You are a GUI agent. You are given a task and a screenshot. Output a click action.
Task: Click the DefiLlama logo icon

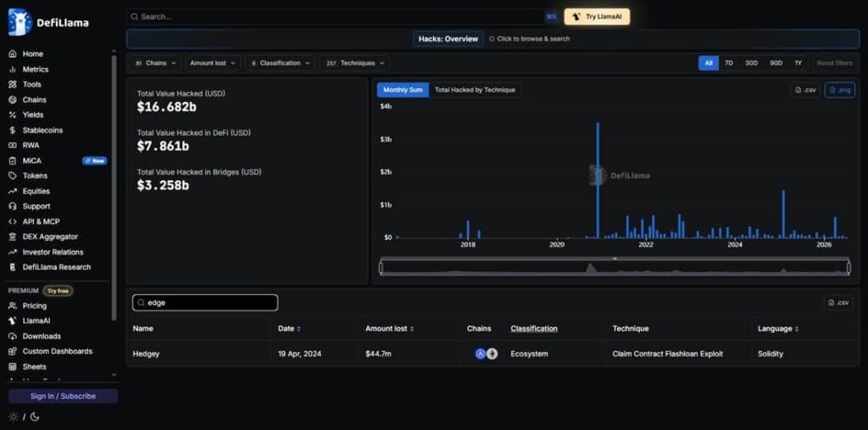pyautogui.click(x=20, y=22)
